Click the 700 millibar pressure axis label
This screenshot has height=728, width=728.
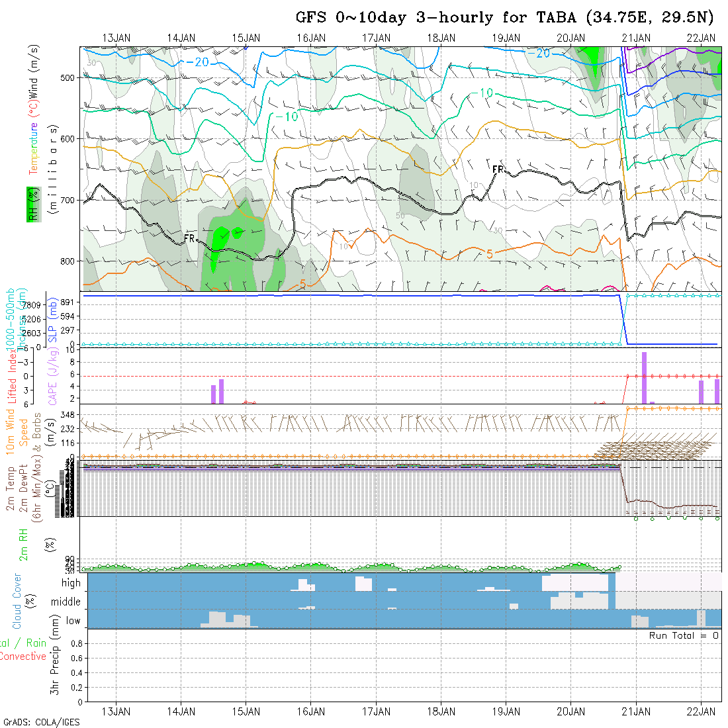(x=69, y=200)
